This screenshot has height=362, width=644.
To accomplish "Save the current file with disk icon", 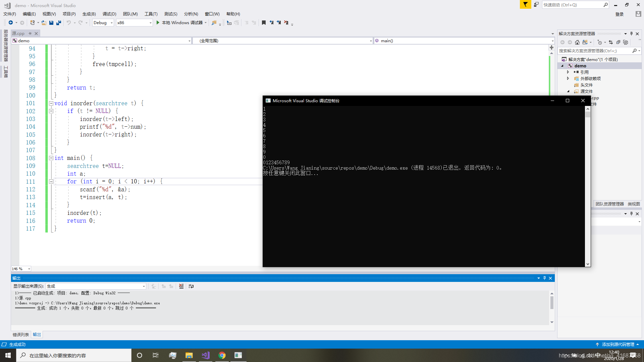I will (x=51, y=22).
